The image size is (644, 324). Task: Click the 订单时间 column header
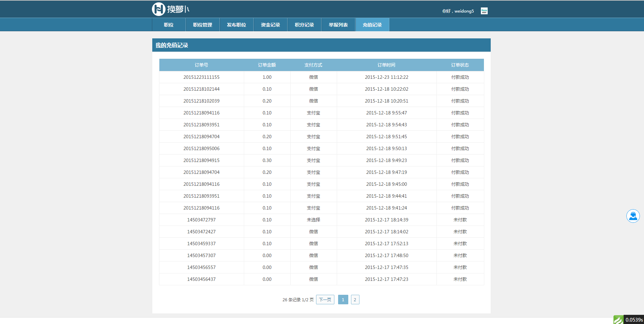pos(386,65)
